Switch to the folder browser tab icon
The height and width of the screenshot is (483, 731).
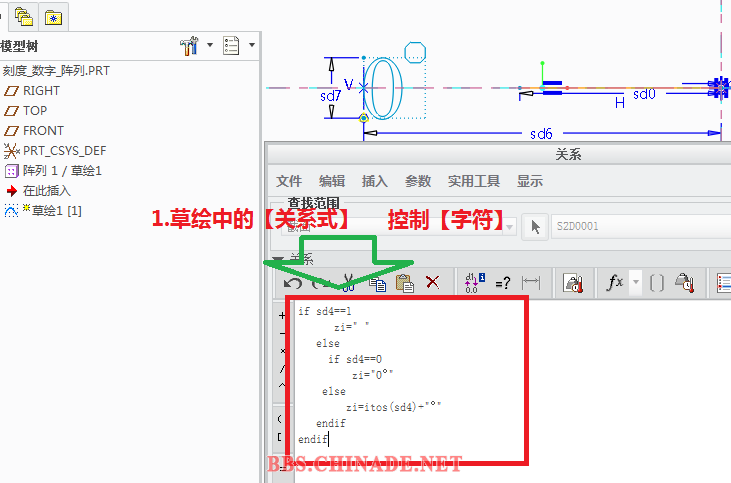click(24, 17)
